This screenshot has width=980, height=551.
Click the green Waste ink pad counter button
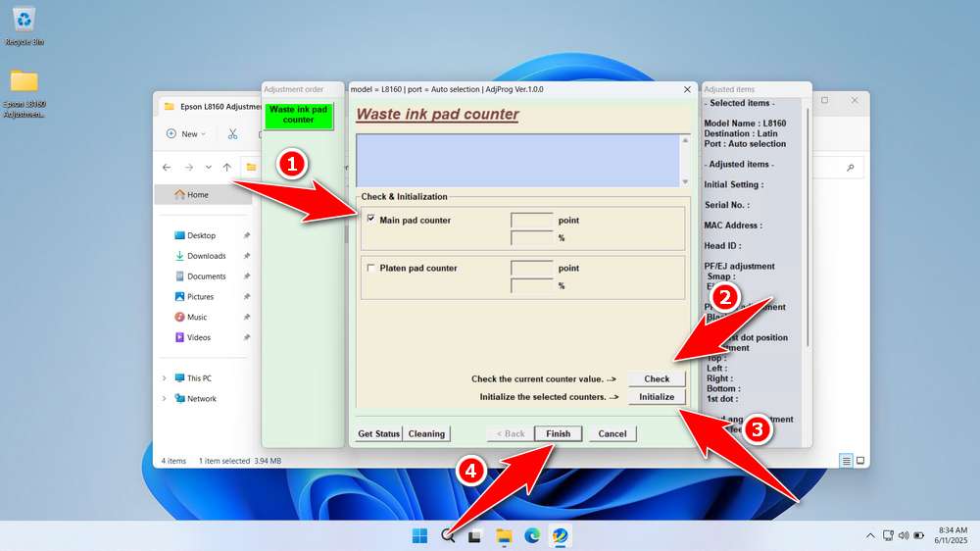[x=298, y=115]
